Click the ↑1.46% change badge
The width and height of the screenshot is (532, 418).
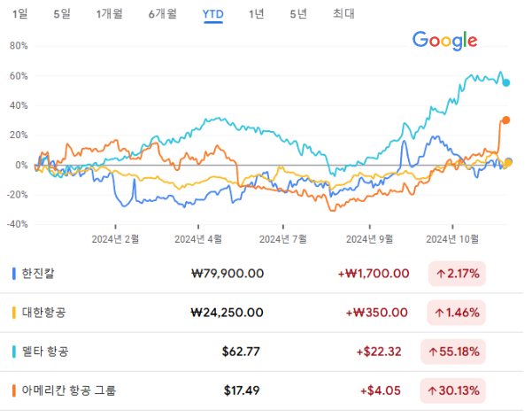pyautogui.click(x=457, y=313)
